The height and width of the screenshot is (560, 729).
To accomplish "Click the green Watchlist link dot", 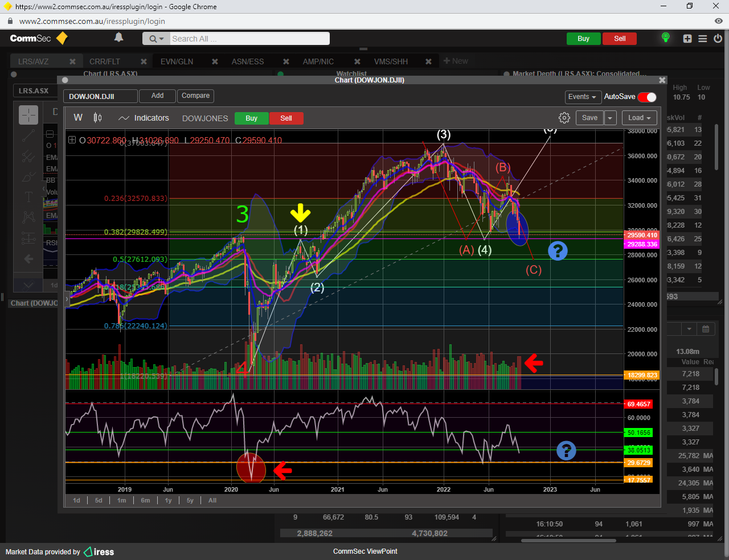I will (280, 74).
